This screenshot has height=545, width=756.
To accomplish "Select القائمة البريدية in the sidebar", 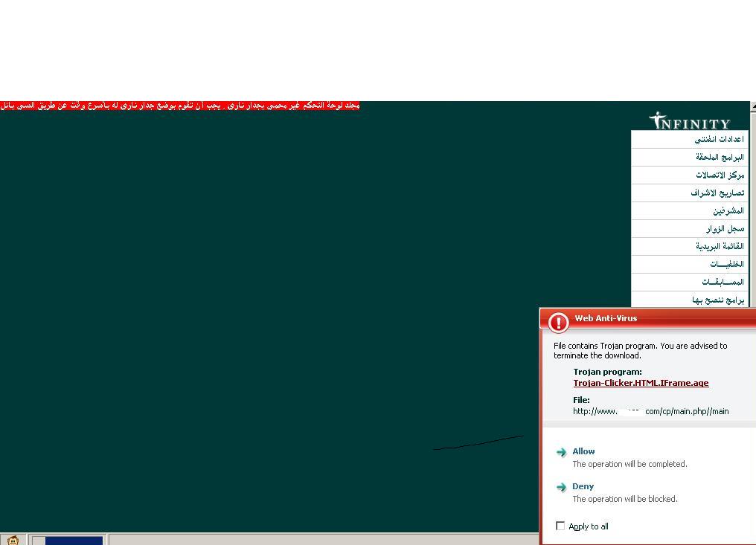I will point(720,246).
